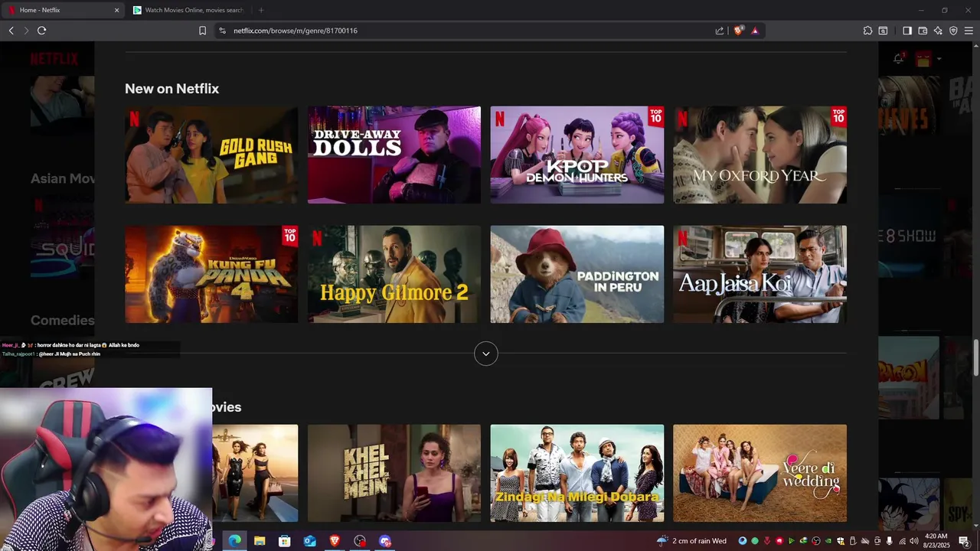The height and width of the screenshot is (551, 980).
Task: Open Brave browser from the taskbar
Action: click(x=335, y=541)
